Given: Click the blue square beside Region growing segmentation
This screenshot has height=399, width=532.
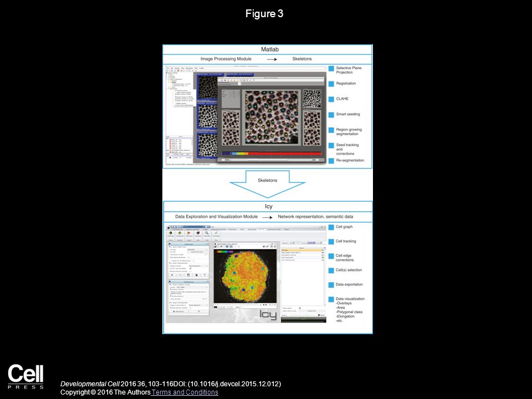Looking at the screenshot, I should point(331,130).
